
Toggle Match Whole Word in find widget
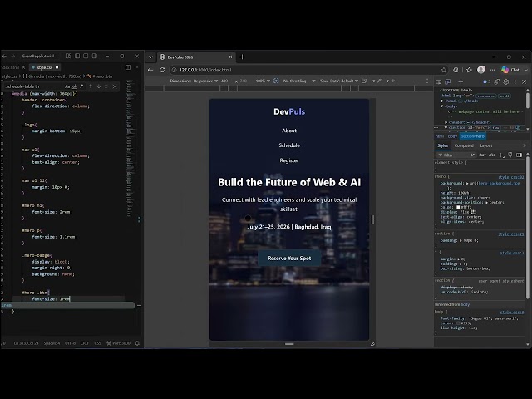[75, 86]
